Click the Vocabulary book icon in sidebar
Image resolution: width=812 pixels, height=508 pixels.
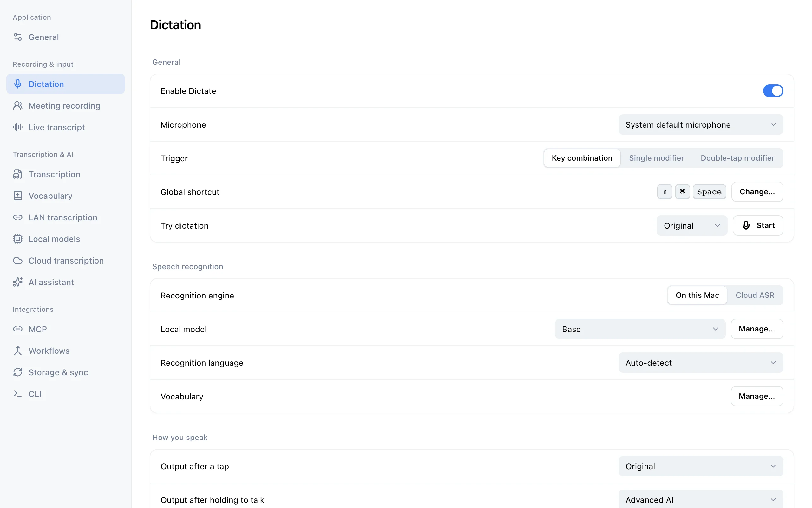tap(18, 196)
